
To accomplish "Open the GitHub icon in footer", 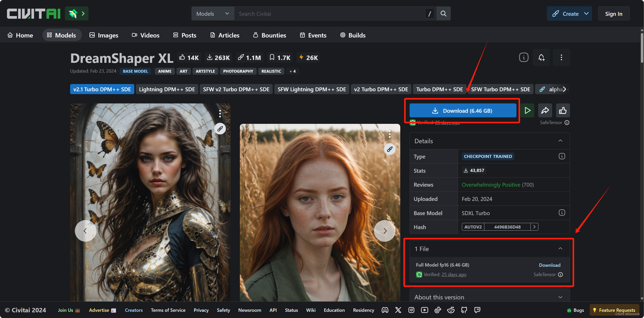I will pyautogui.click(x=464, y=310).
